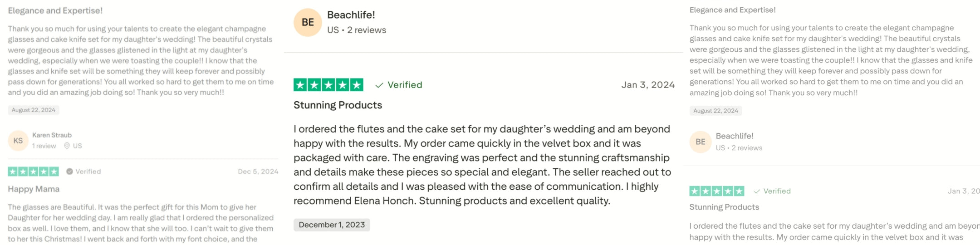Screen dimensions: 980x245
Task: Click "US • 2 reviews" under large Beachlife! name
Action: 356,30
